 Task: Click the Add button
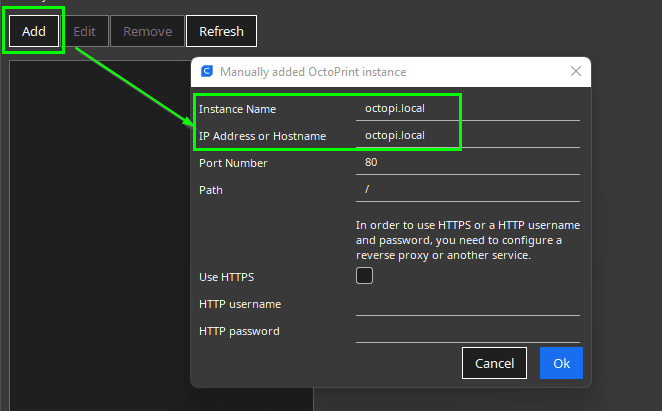click(34, 31)
